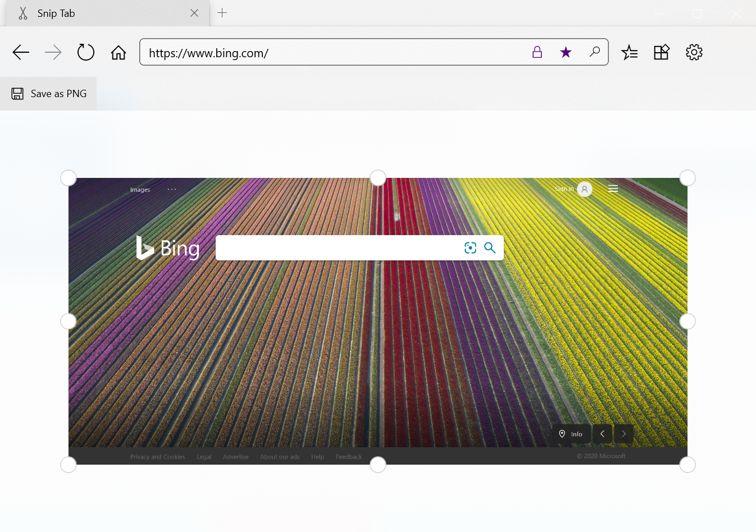The image size is (756, 532).
Task: Click the Privacy and Cookies link
Action: 157,457
